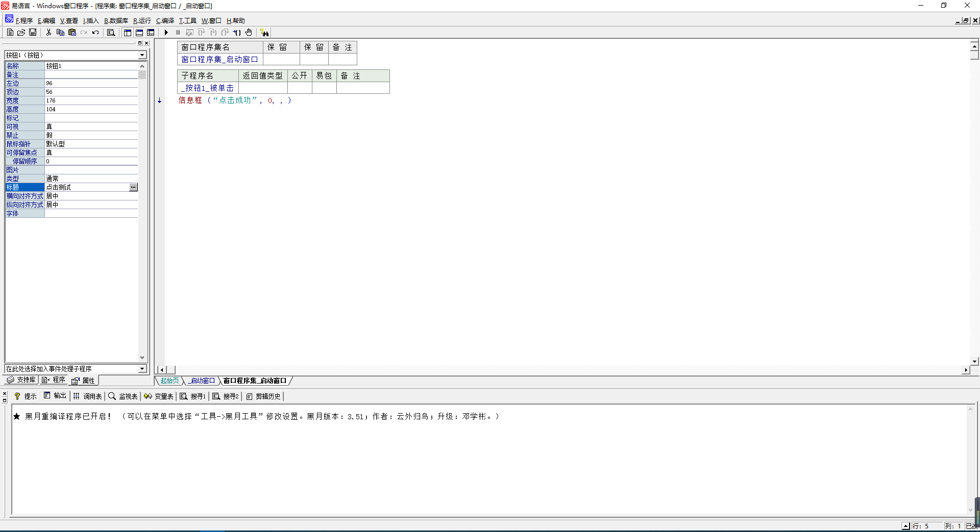
Task: Close the left property panel
Action: [146, 43]
